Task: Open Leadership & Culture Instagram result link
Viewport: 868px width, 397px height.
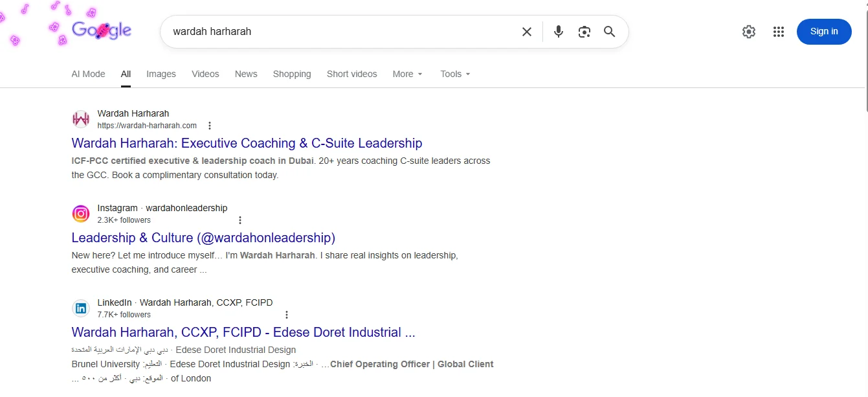Action: [x=203, y=238]
